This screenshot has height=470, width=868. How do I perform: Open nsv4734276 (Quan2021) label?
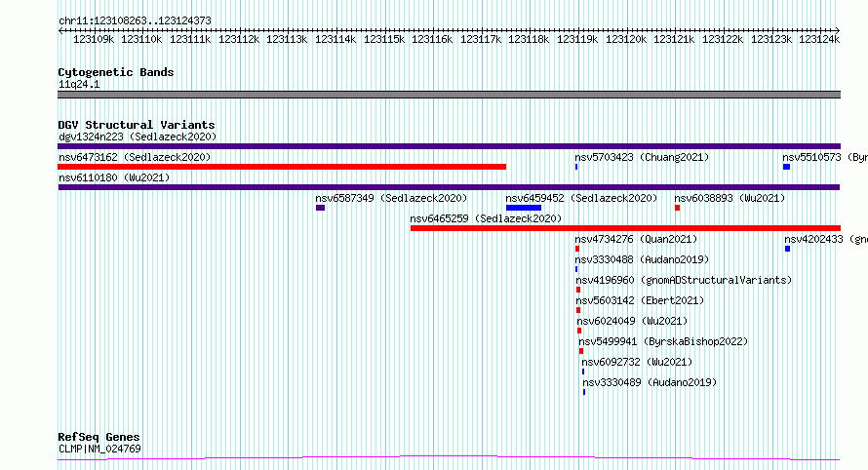pyautogui.click(x=636, y=239)
